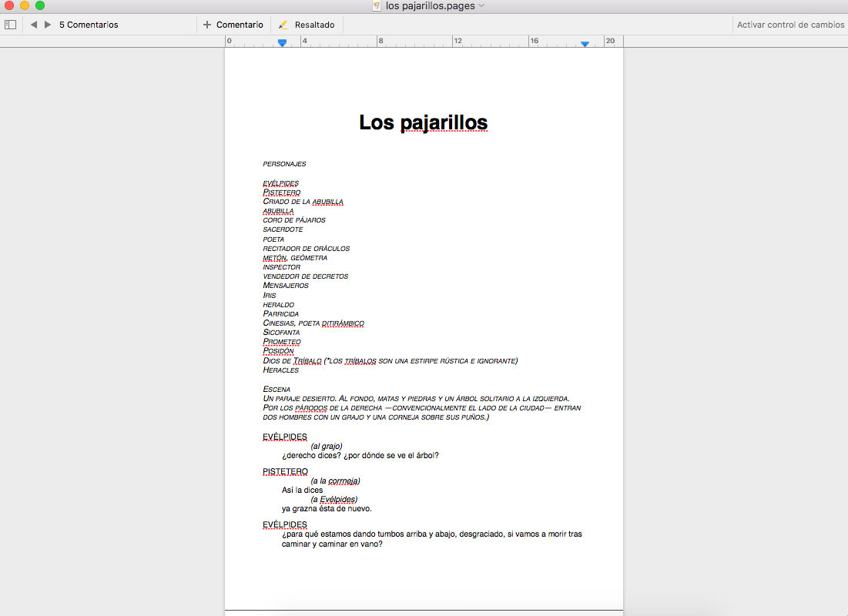Go to next comment arrow

[48, 25]
